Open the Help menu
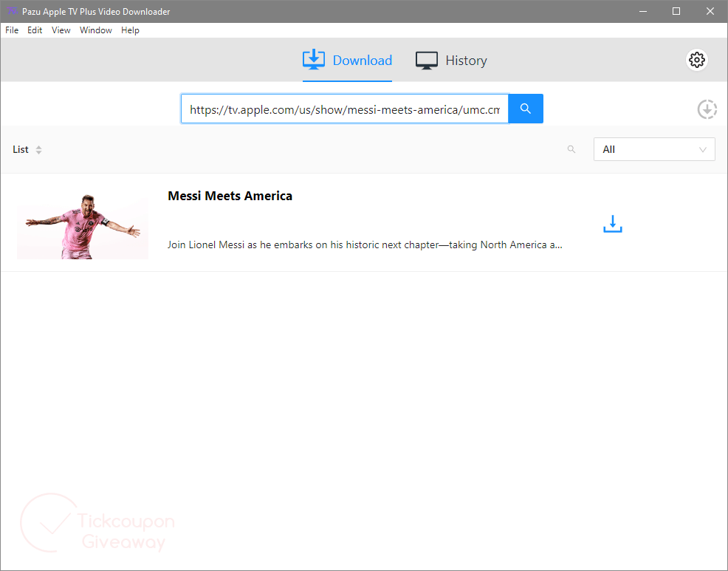The height and width of the screenshot is (571, 728). point(130,30)
